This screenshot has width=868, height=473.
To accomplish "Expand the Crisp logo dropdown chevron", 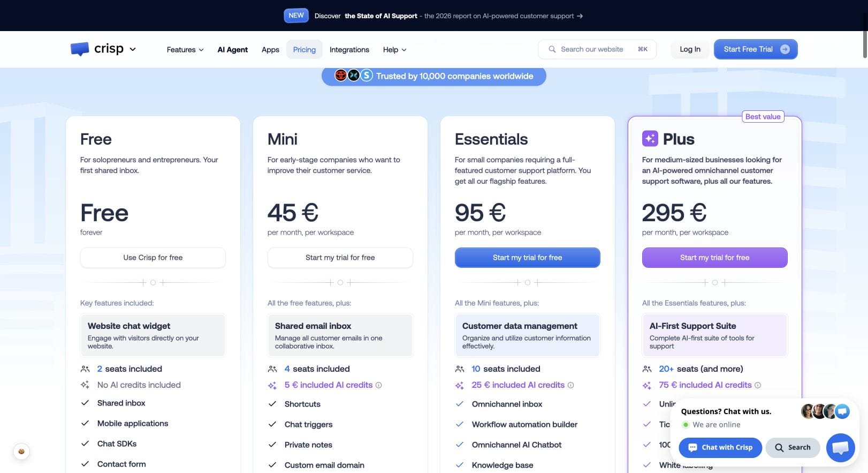I will click(133, 49).
